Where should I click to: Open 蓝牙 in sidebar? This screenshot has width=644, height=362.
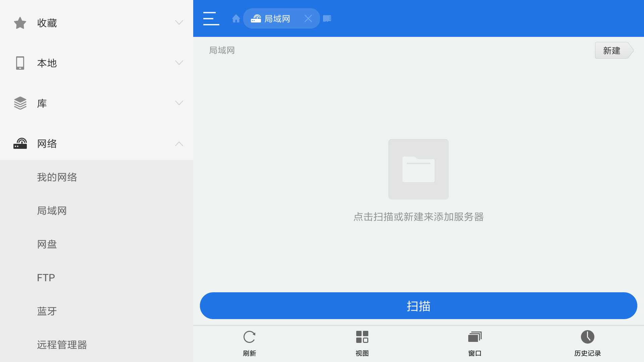point(97,311)
